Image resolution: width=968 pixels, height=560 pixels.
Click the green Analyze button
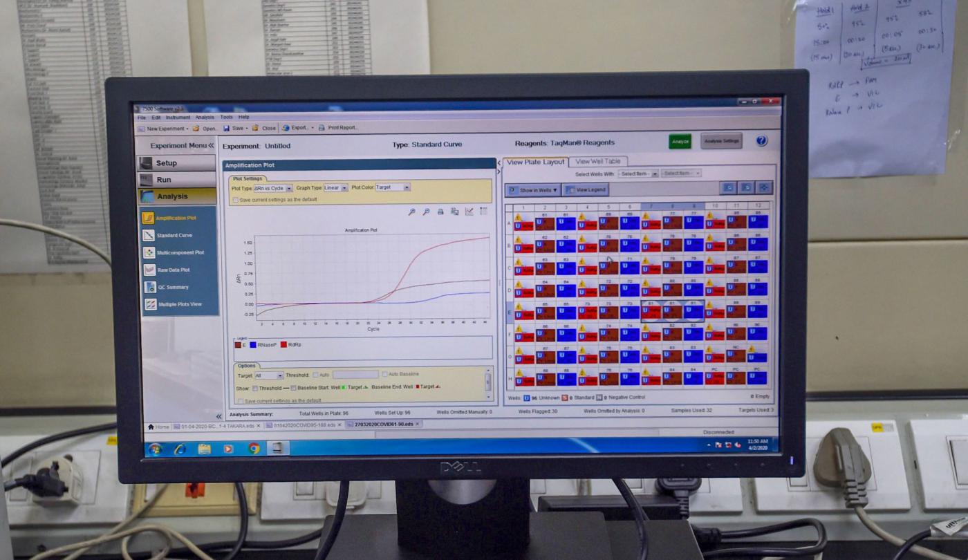click(x=680, y=142)
